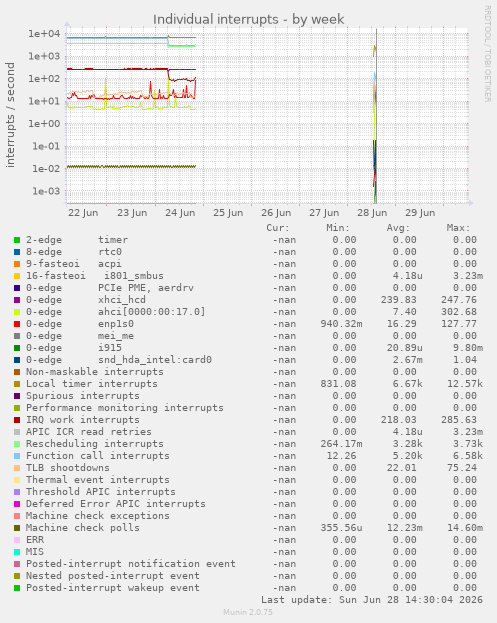This screenshot has width=497, height=623.
Task: Click the TLB shootdowns max 75.24
Action: point(462,468)
